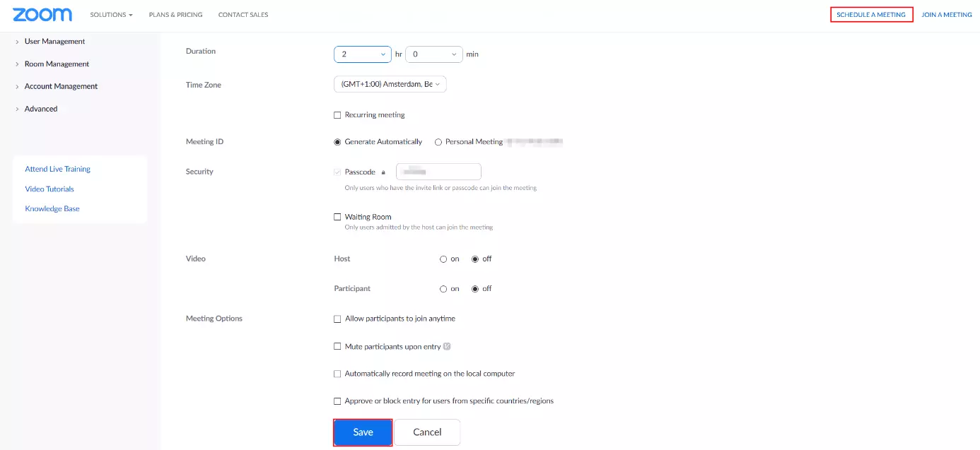Go to Contact Sales
The image size is (980, 450).
243,15
